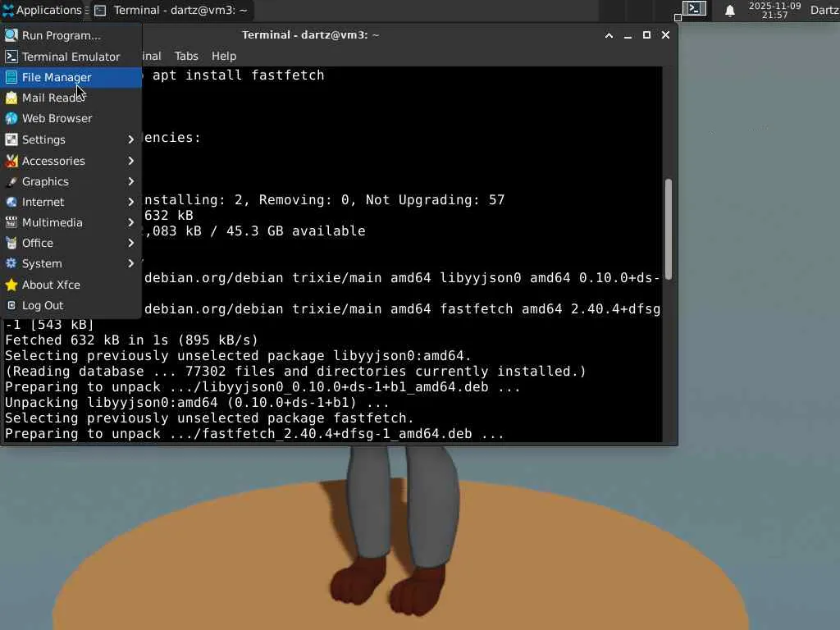Expand the Accessories submenu arrow
This screenshot has height=630, width=840.
point(130,161)
